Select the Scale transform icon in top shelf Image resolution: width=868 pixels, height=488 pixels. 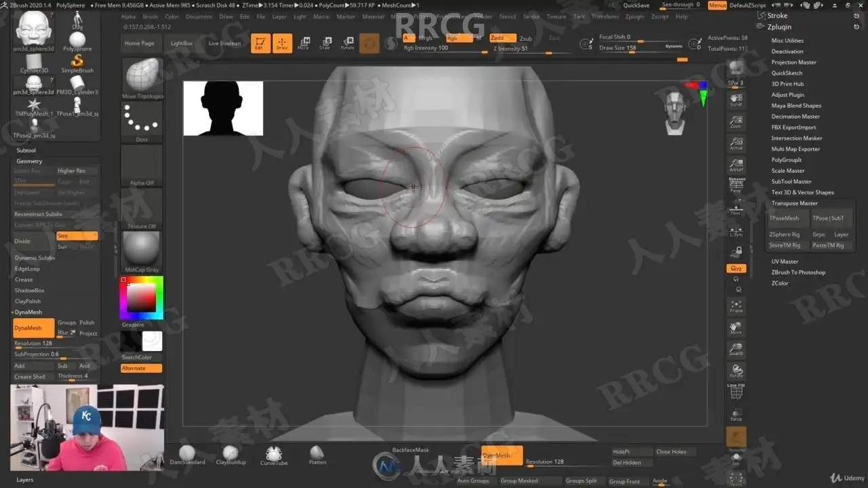click(x=325, y=43)
